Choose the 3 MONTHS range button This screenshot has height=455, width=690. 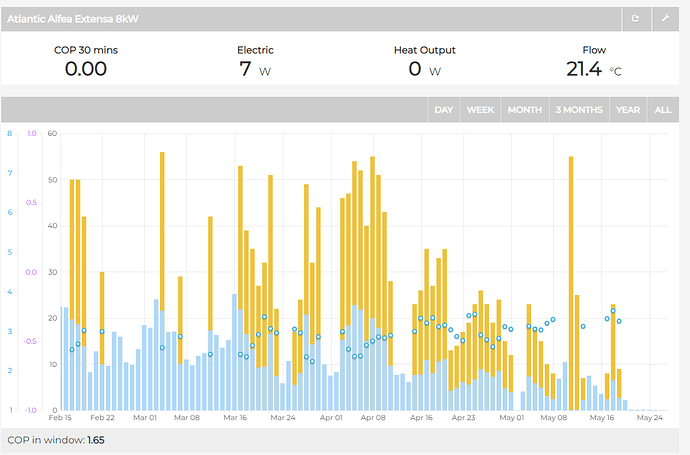(579, 110)
